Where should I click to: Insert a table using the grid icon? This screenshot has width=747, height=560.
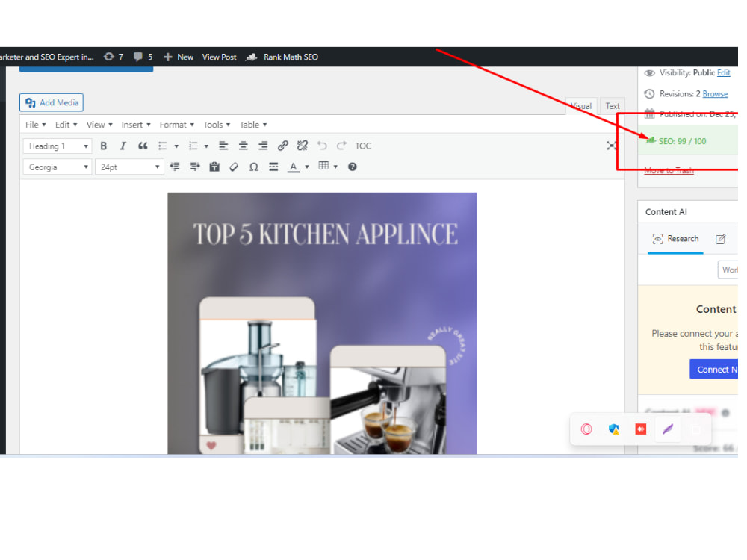point(323,166)
